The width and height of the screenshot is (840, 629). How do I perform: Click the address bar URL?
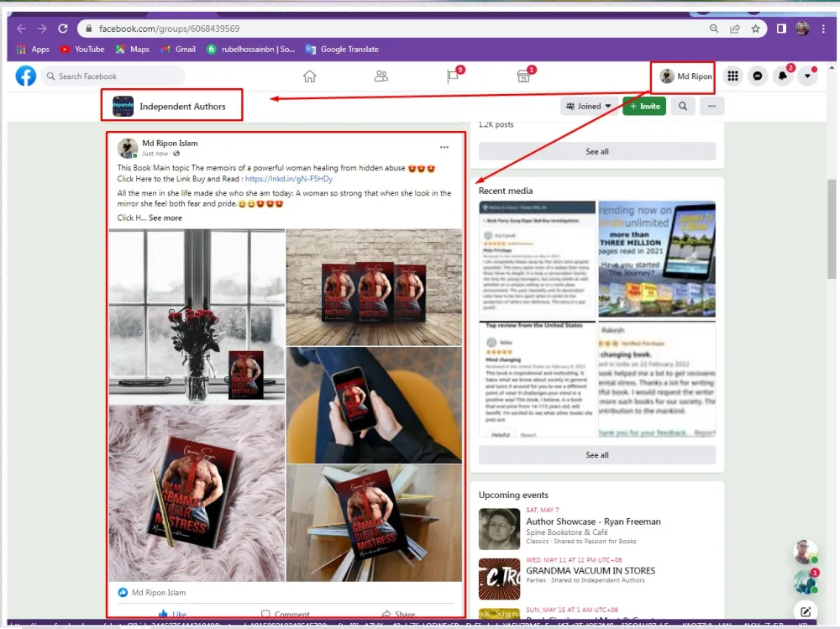(170, 29)
